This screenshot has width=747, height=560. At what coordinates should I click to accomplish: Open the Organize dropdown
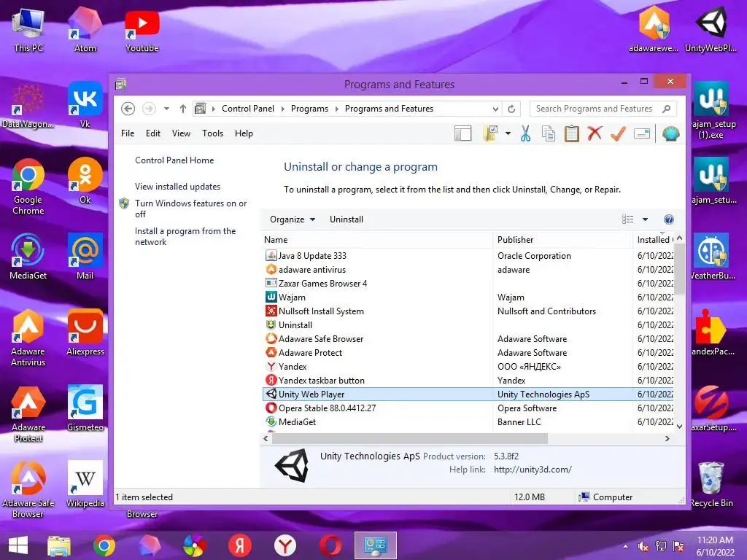coord(292,219)
